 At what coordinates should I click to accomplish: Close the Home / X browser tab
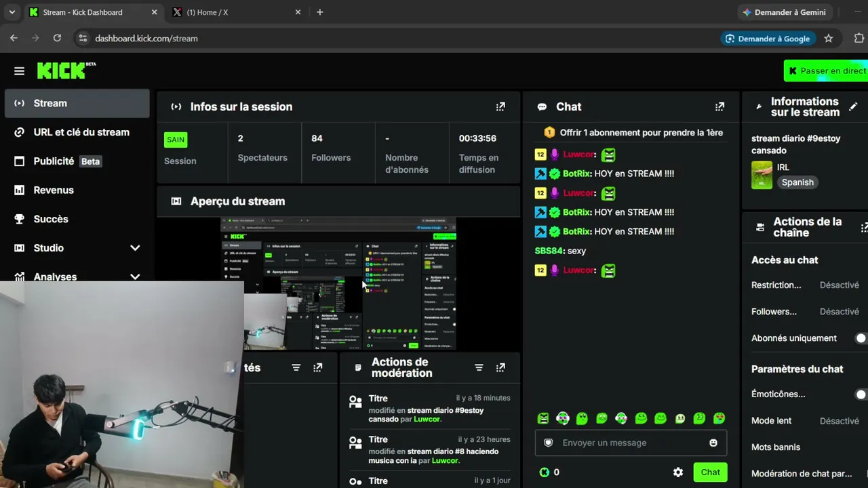pos(298,12)
